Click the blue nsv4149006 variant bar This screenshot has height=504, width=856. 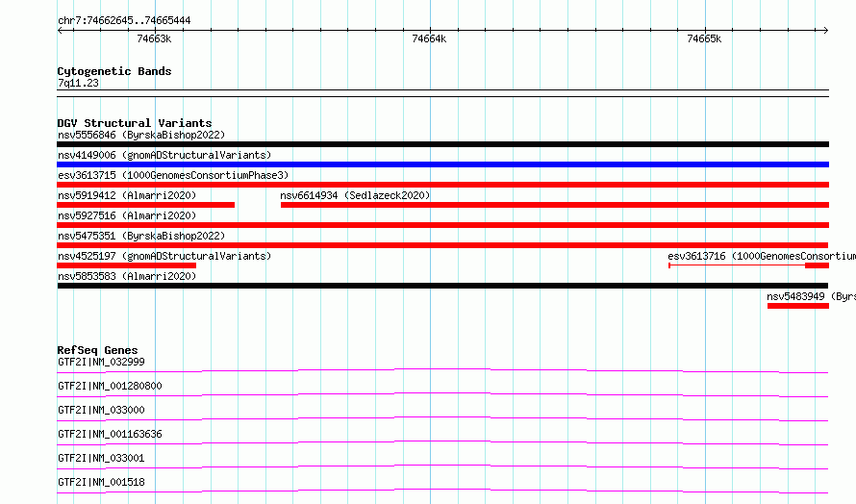coord(442,164)
